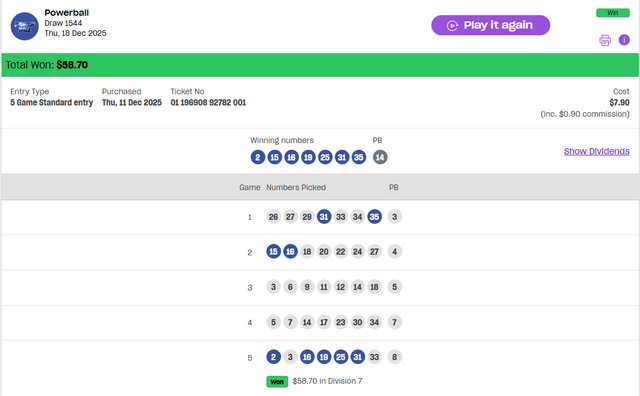640x396 pixels.
Task: Click the Winning numbers label
Action: click(282, 140)
